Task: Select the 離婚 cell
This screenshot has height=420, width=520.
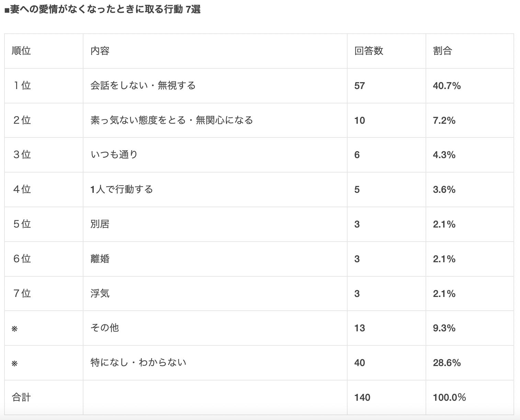Action: (100, 259)
